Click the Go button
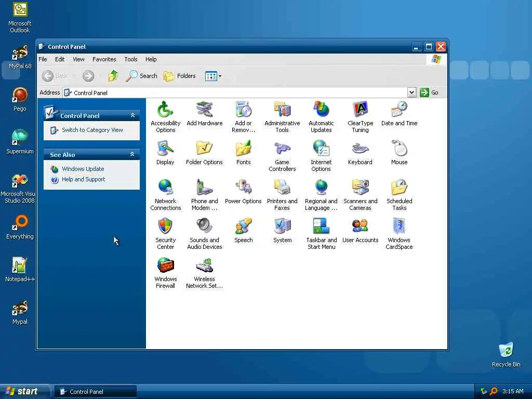The height and width of the screenshot is (399, 532). (x=429, y=92)
